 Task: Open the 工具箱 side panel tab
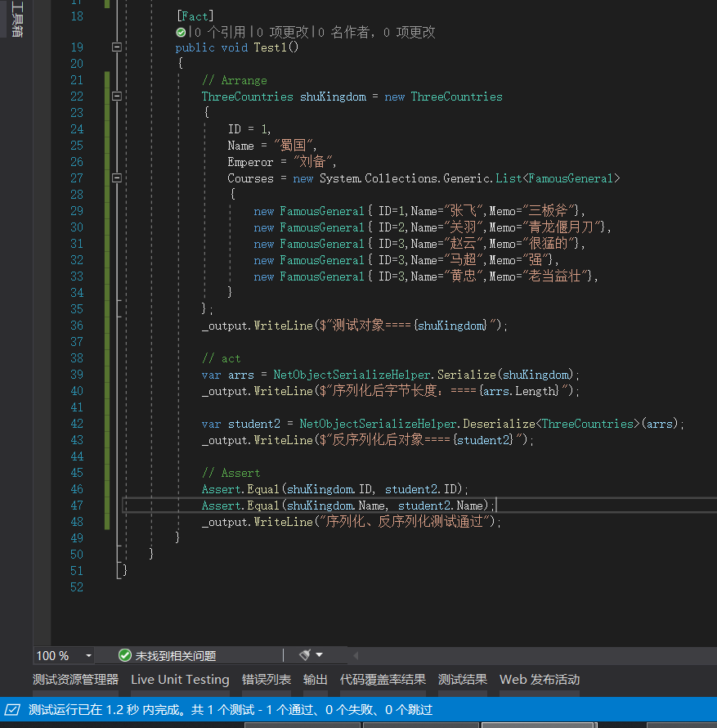pyautogui.click(x=16, y=19)
